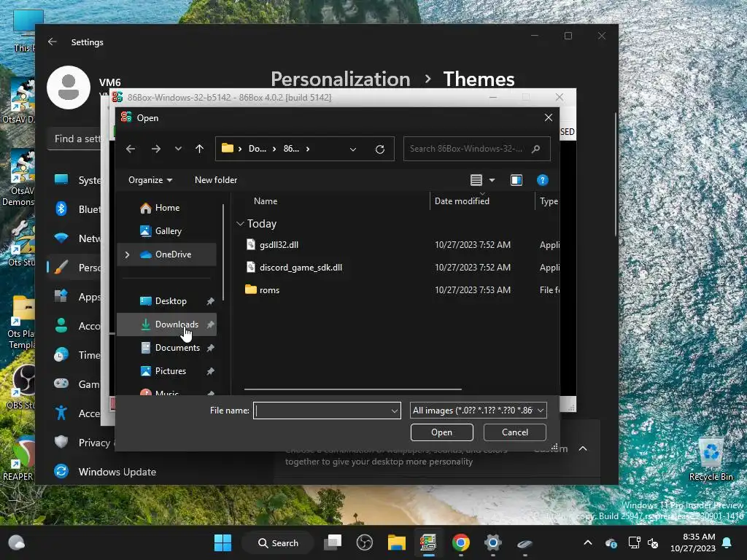The image size is (747, 560).
Task: Toggle the preview pane icon
Action: pos(516,180)
